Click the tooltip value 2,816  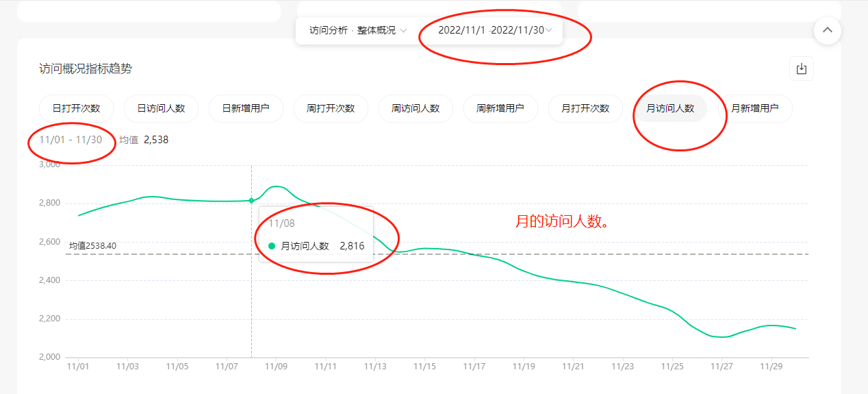[352, 246]
